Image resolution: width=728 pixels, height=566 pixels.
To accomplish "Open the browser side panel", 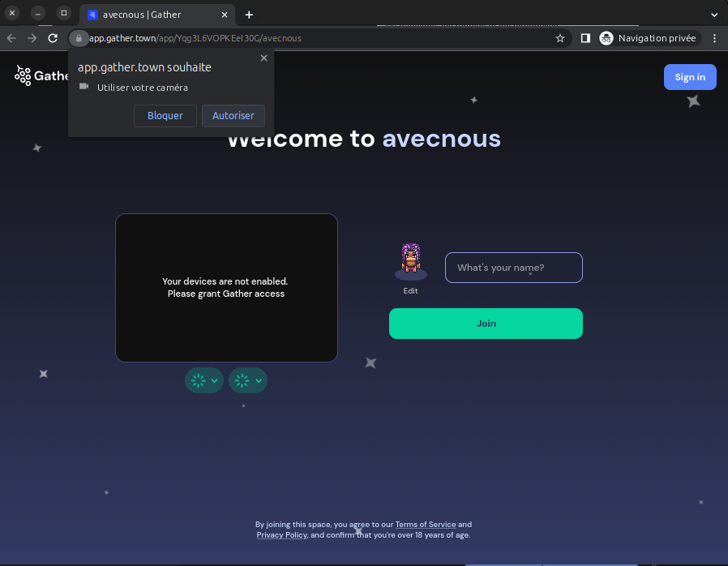I will [585, 38].
